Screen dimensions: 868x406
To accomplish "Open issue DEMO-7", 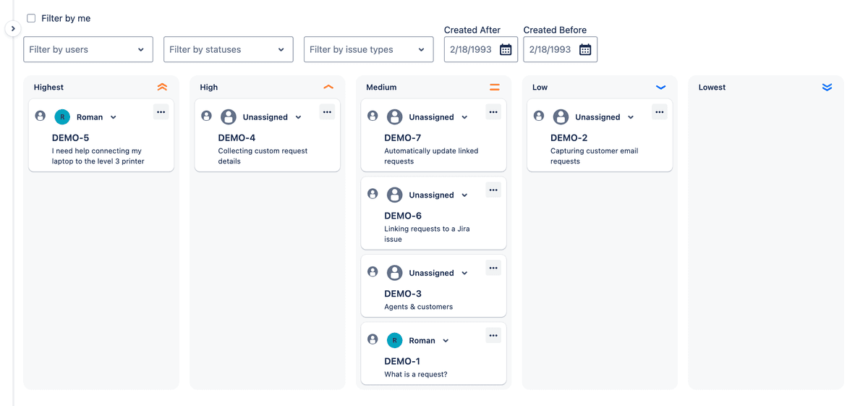I will pyautogui.click(x=403, y=138).
